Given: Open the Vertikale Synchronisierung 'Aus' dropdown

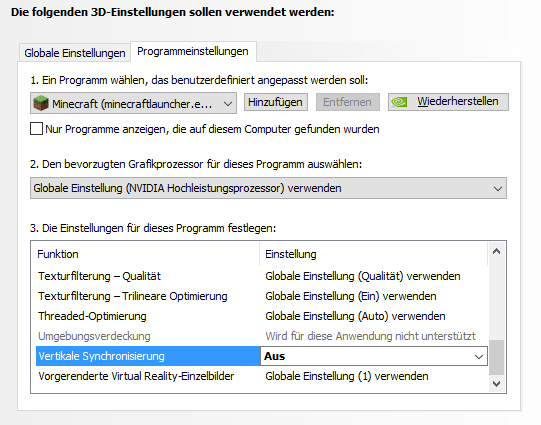Looking at the screenshot, I should coord(374,356).
